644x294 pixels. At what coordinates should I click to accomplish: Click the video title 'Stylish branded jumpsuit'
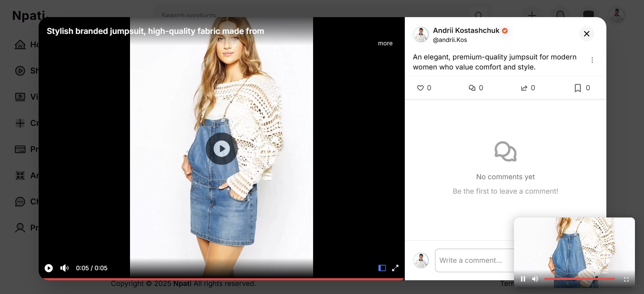pyautogui.click(x=156, y=31)
